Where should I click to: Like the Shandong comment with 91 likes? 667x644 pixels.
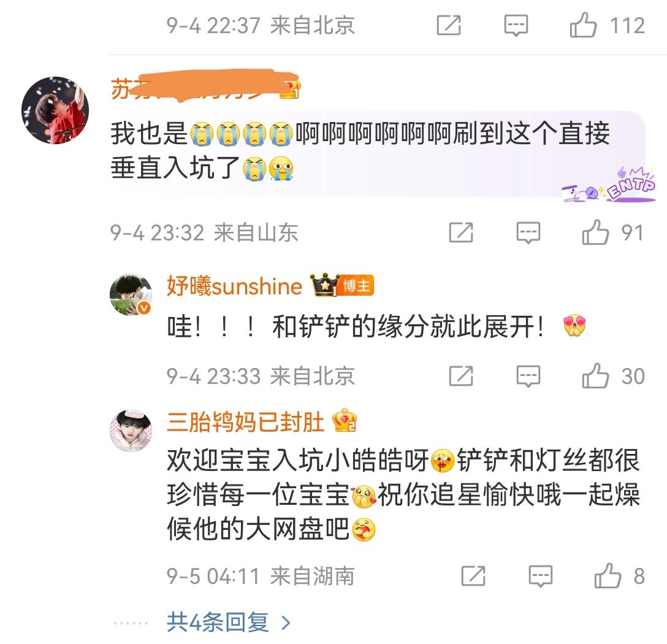(x=595, y=232)
